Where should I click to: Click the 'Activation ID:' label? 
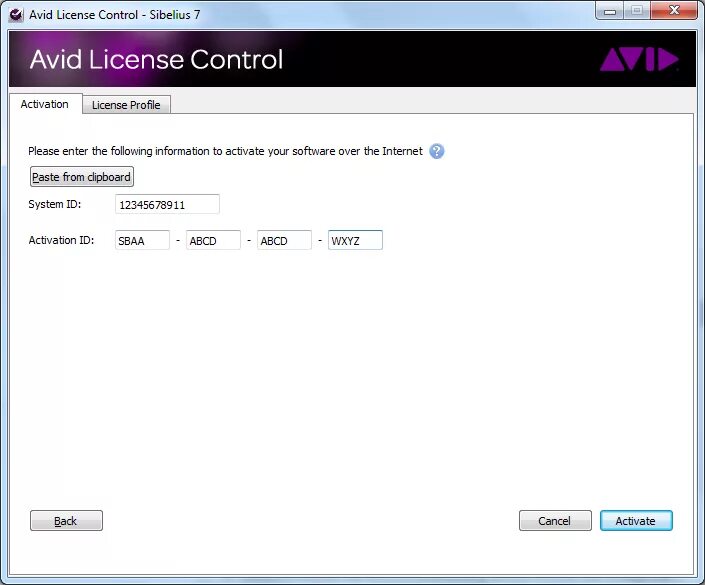pyautogui.click(x=61, y=240)
